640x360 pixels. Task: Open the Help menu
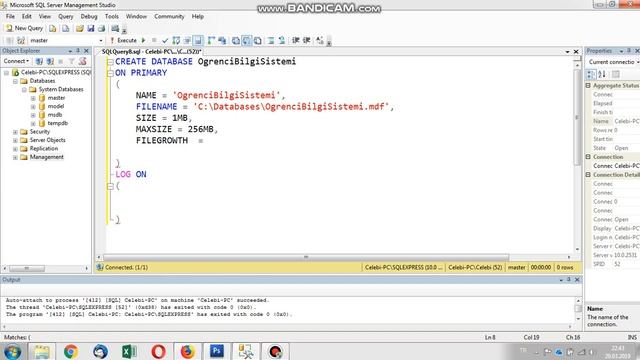[x=198, y=16]
